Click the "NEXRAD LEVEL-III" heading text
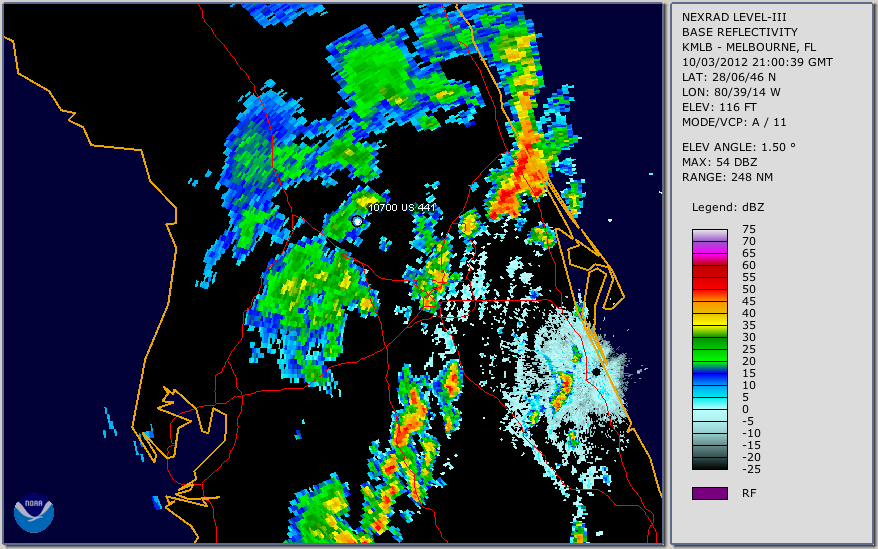The image size is (878, 549). pos(734,17)
